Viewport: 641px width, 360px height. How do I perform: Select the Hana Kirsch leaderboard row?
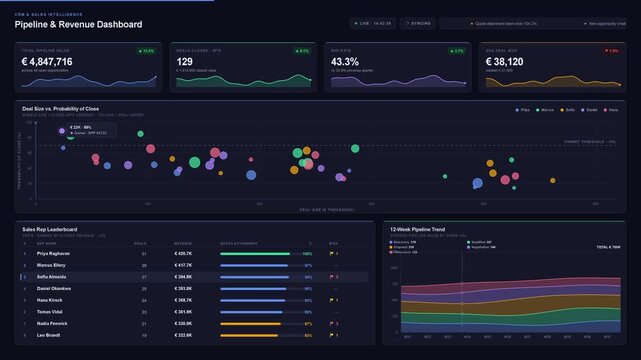(194, 300)
